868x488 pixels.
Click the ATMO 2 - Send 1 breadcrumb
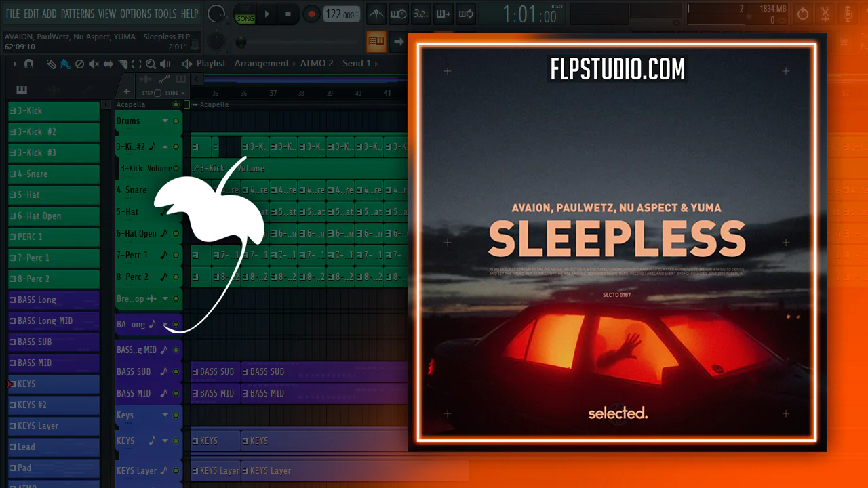(336, 64)
